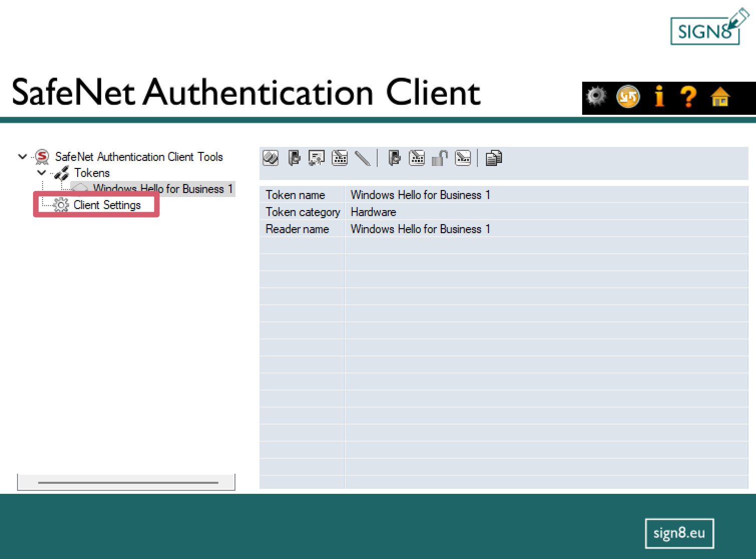The height and width of the screenshot is (559, 756).
Task: Click the Reader name value 'Windows Hello for Business 1'
Action: [x=547, y=229]
